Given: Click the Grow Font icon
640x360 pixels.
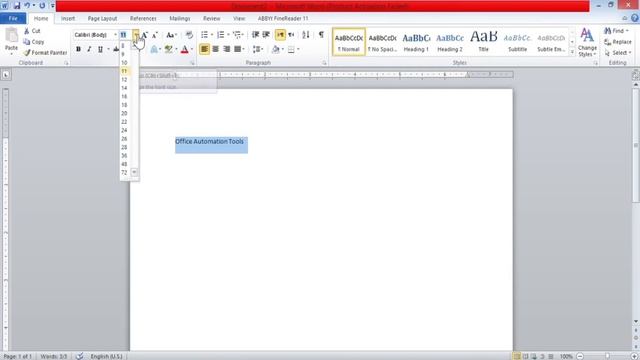Looking at the screenshot, I should pyautogui.click(x=145, y=35).
